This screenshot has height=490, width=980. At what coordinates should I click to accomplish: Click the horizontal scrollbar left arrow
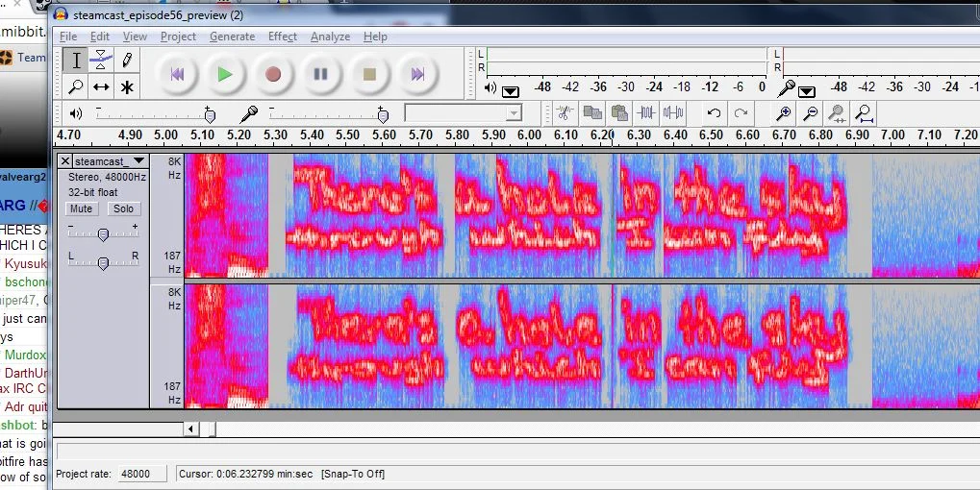pyautogui.click(x=190, y=429)
